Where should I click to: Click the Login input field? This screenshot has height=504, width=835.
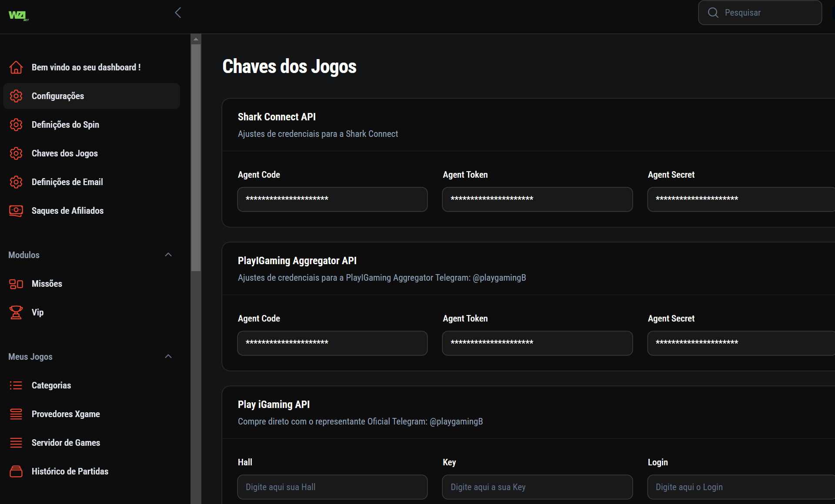741,487
